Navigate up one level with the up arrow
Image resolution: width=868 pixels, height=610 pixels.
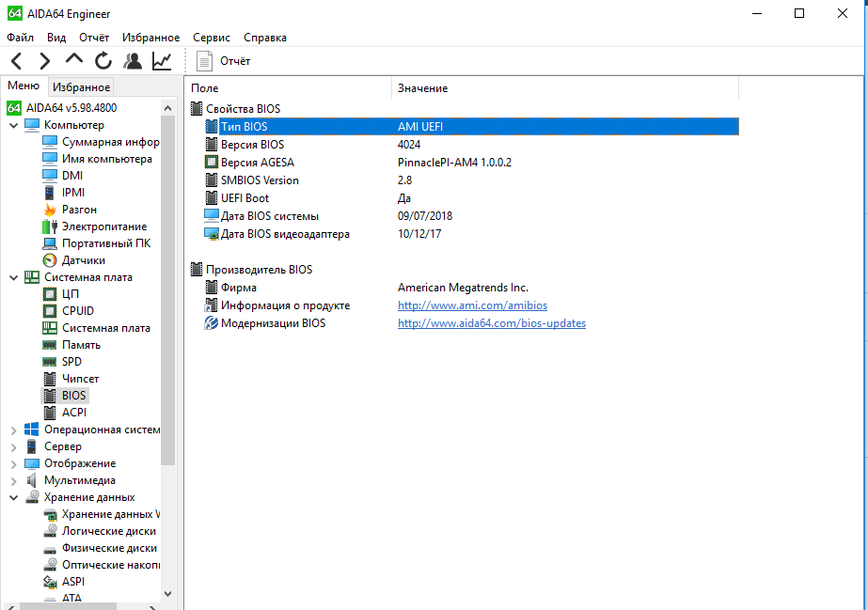pyautogui.click(x=73, y=60)
